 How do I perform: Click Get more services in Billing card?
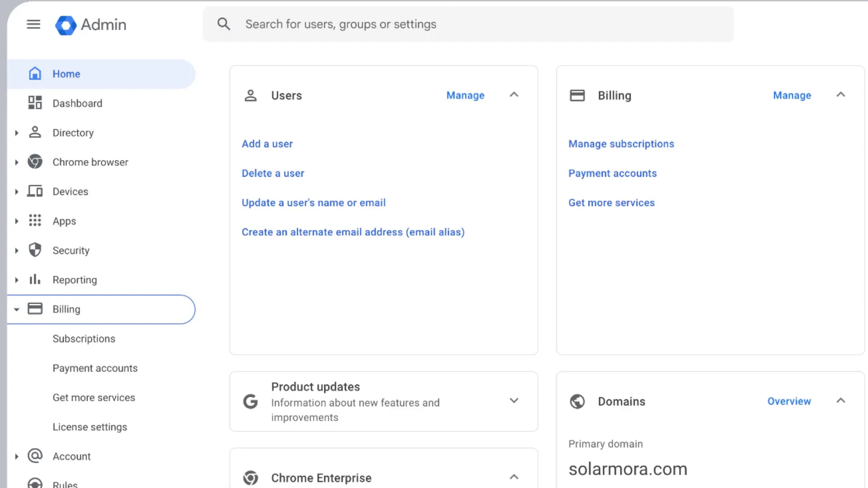pos(611,202)
